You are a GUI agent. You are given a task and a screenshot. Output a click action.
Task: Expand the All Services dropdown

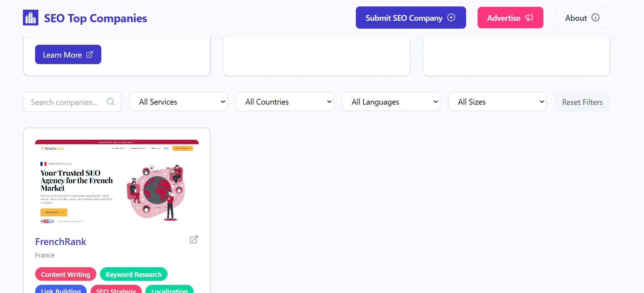[x=178, y=102]
